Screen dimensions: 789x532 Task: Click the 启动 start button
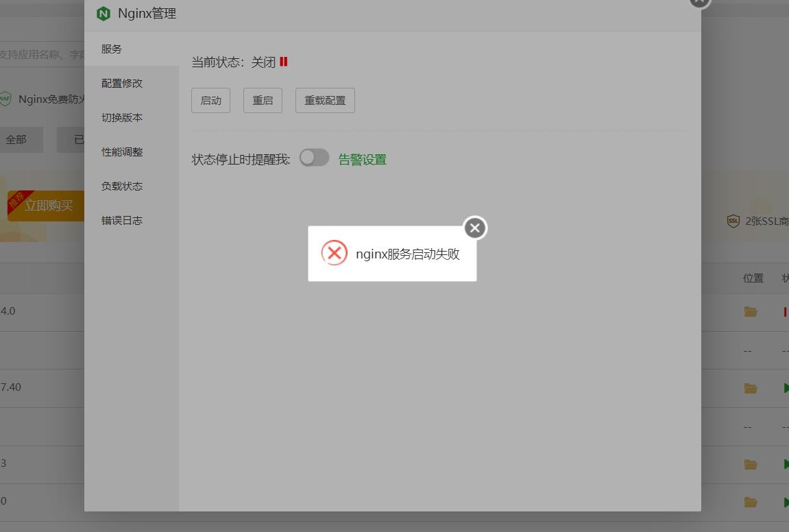point(211,100)
